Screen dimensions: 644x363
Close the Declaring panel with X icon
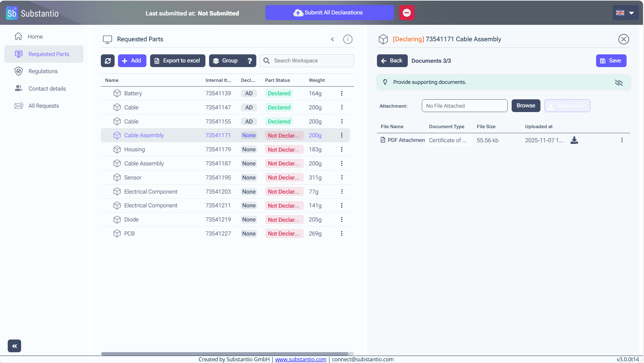[623, 39]
